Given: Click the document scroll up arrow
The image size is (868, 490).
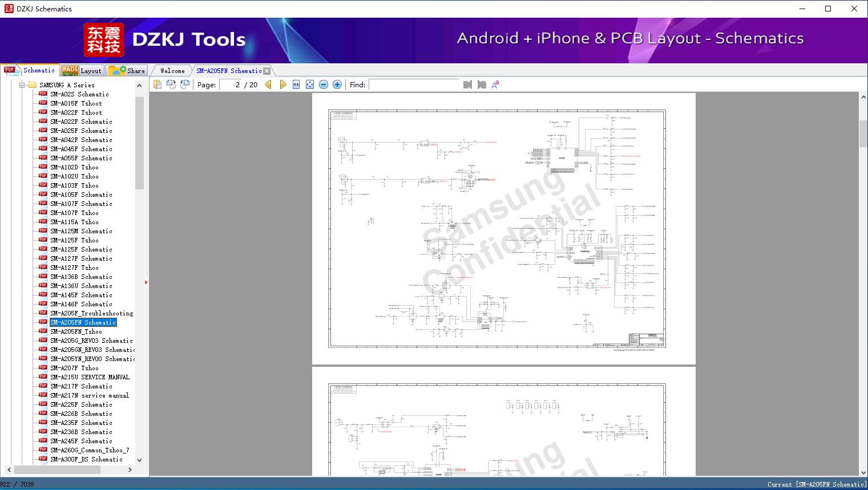Looking at the screenshot, I should click(863, 98).
